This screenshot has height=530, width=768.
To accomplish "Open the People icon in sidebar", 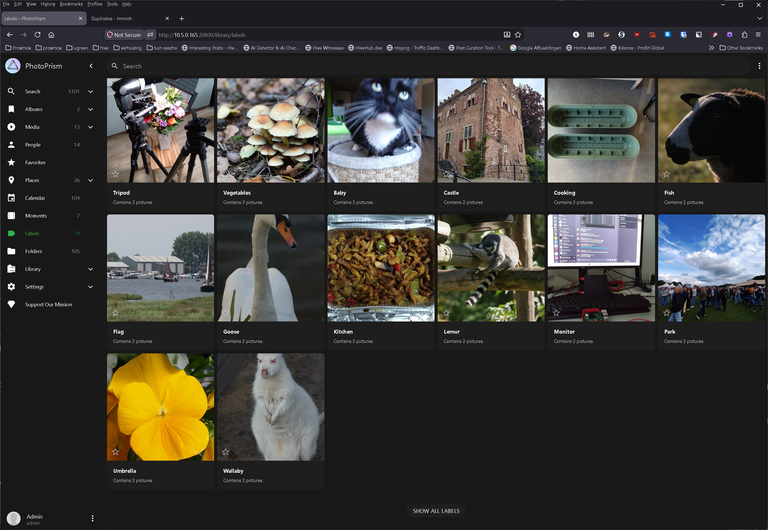I will coord(11,145).
